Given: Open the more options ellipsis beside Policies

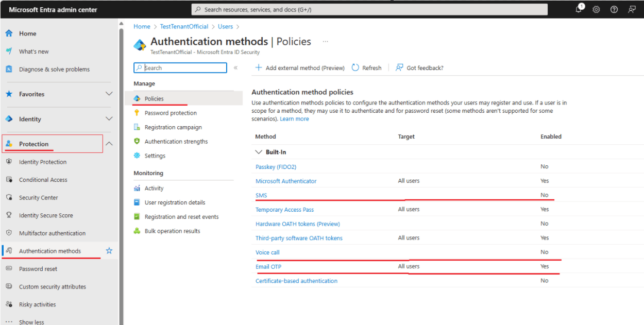Looking at the screenshot, I should (325, 41).
